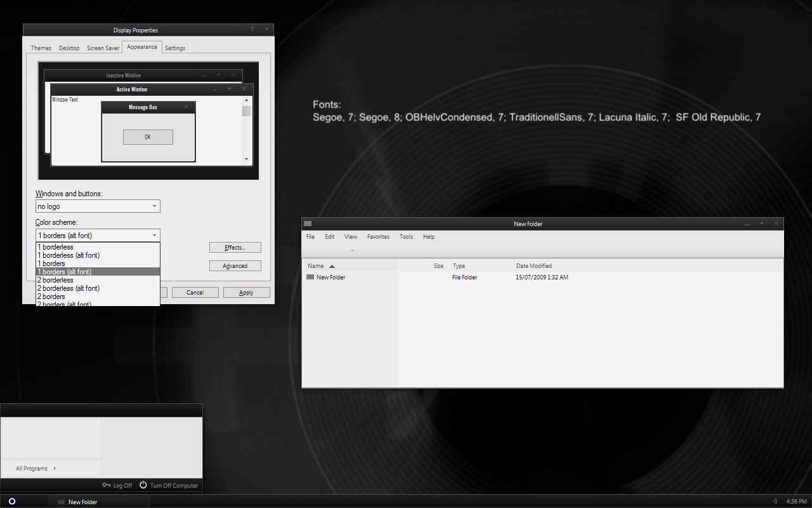Click Log Off in the Start menu
812x508 pixels.
click(x=117, y=485)
